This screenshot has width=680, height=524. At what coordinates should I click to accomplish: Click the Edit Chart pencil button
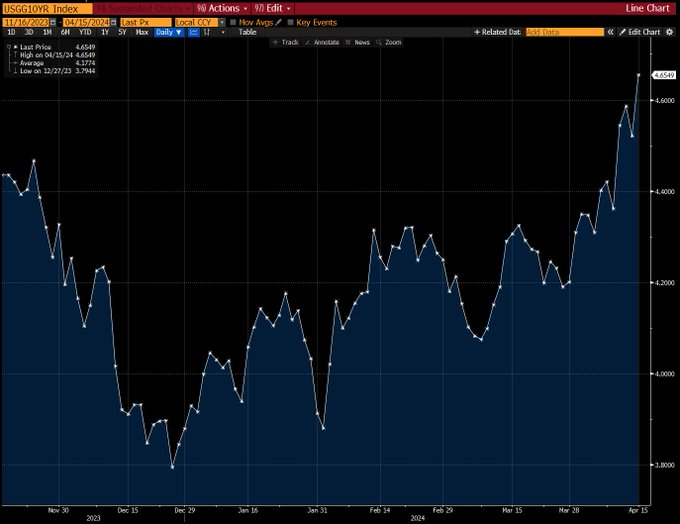pyautogui.click(x=638, y=32)
